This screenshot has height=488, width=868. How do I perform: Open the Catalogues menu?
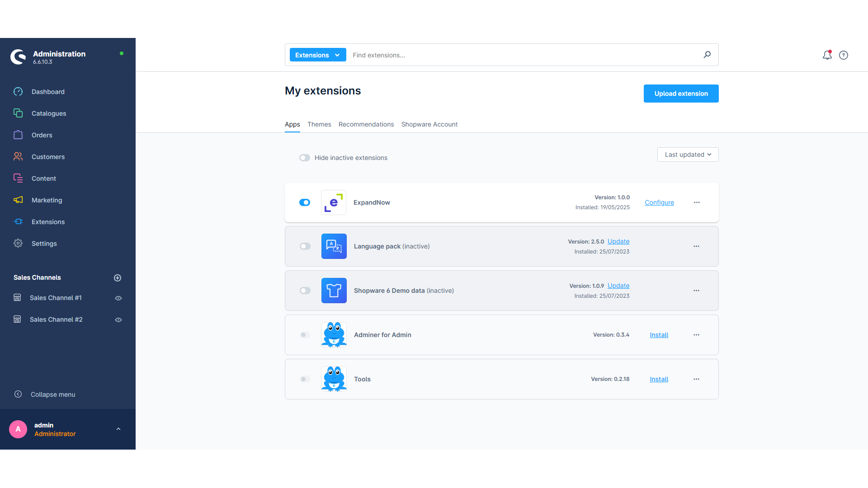pyautogui.click(x=49, y=113)
